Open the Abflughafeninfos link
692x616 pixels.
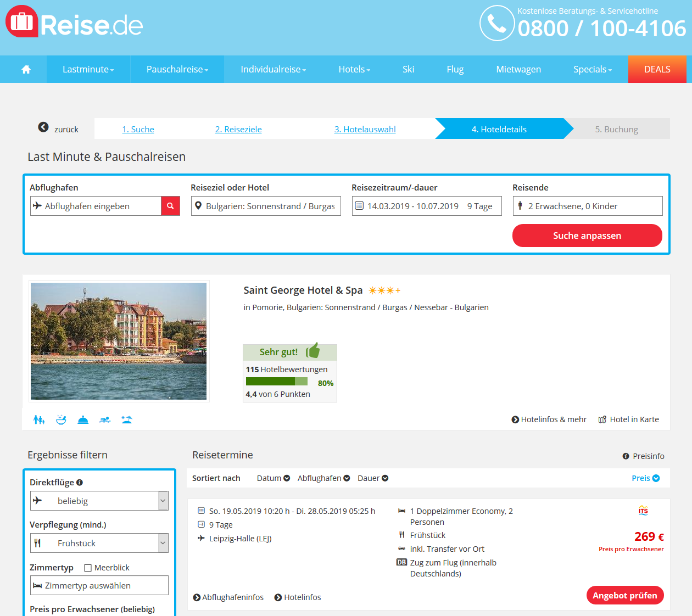[228, 597]
